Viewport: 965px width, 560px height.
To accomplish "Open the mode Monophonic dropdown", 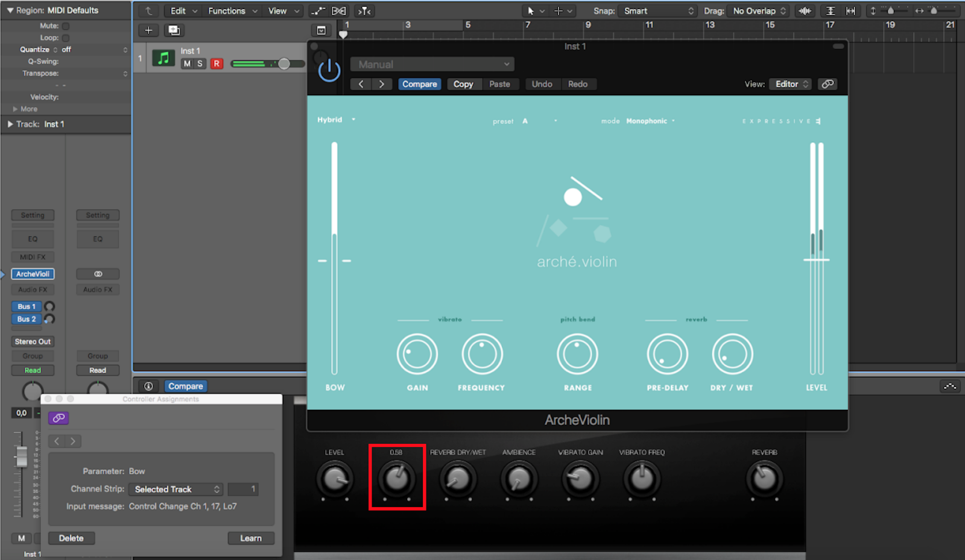I will point(650,121).
